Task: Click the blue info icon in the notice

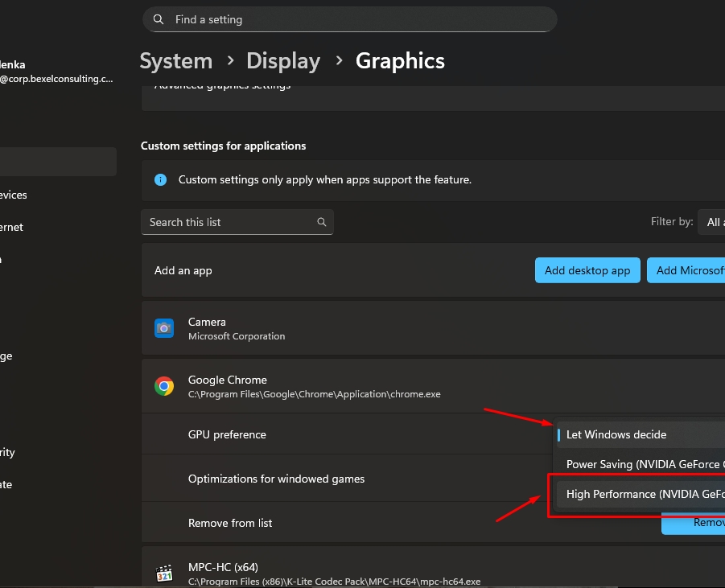Action: pyautogui.click(x=160, y=179)
